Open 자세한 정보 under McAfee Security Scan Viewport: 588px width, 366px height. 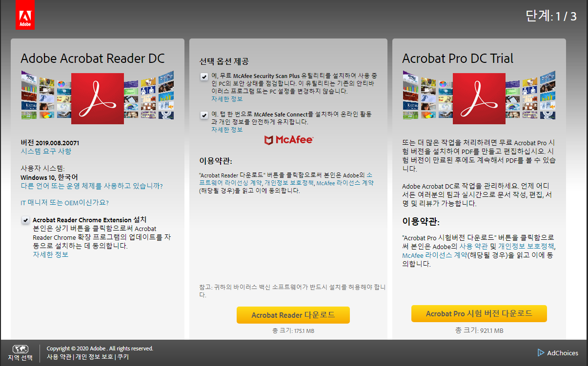227,99
